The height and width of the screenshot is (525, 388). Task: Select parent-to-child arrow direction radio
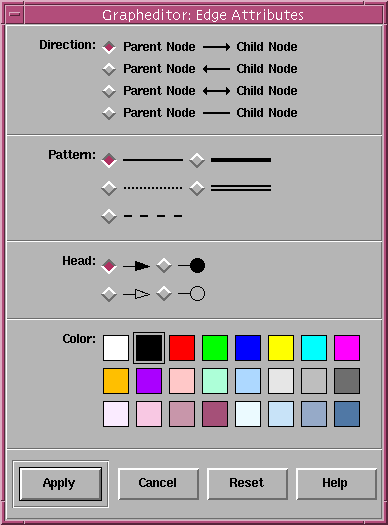(x=109, y=47)
